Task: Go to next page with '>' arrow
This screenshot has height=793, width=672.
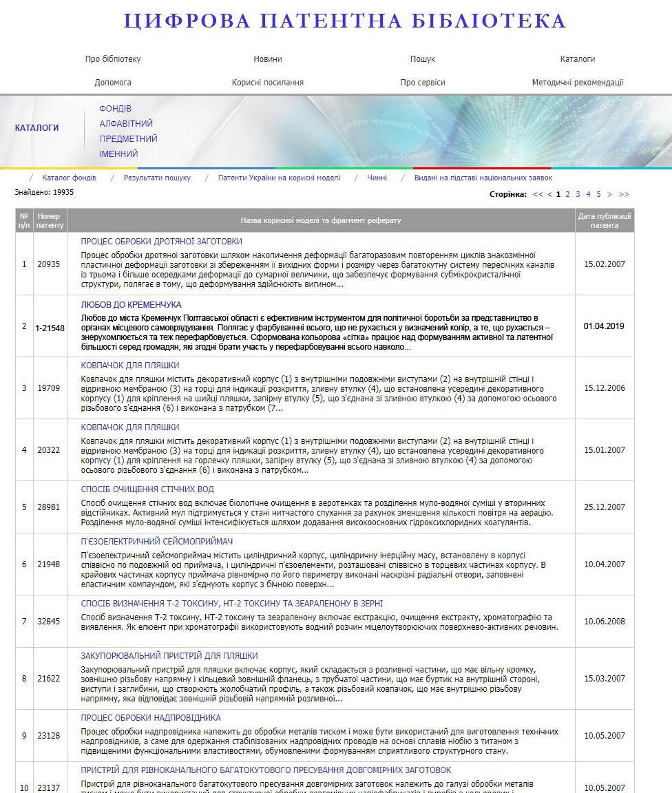Action: point(609,194)
